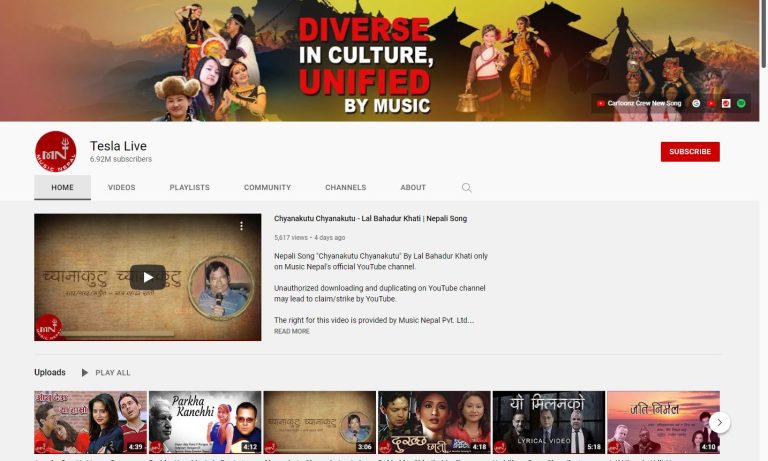Subscribe to the Tesla Live channel
The width and height of the screenshot is (768, 461).
point(690,152)
